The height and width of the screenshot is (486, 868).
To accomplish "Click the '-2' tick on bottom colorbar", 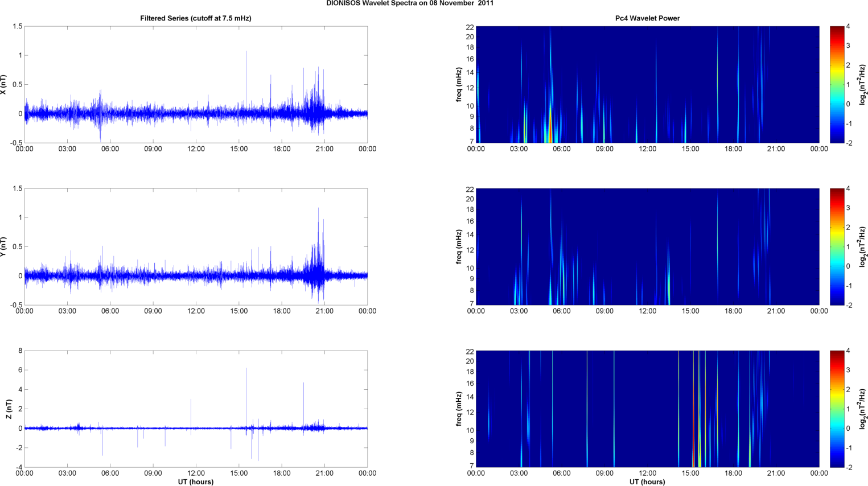I will point(849,467).
